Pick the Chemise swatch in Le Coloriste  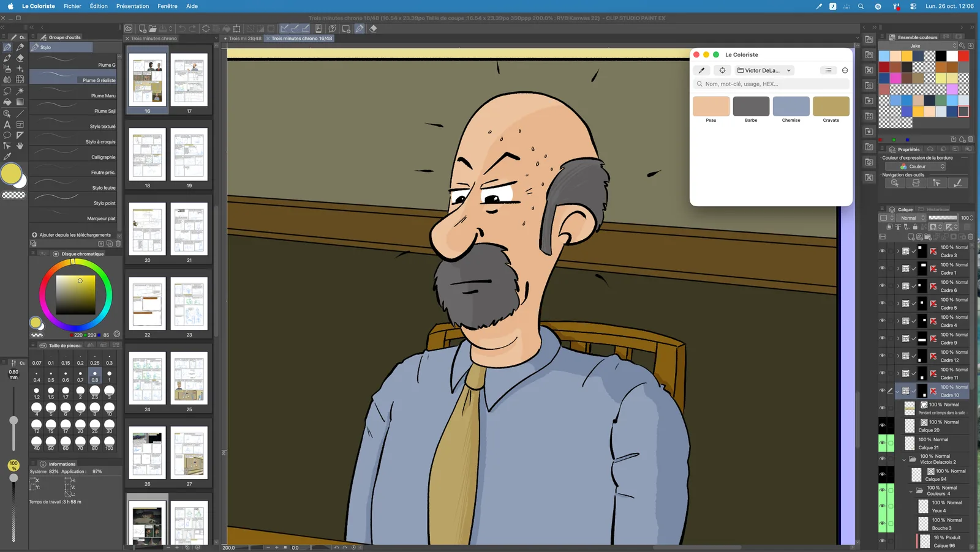click(791, 106)
